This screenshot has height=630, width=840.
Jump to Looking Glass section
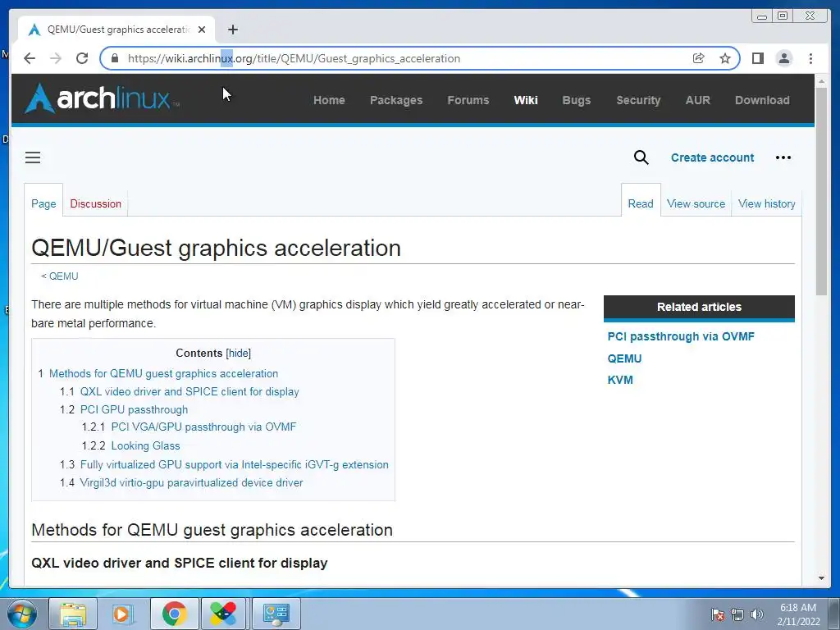[x=145, y=445]
